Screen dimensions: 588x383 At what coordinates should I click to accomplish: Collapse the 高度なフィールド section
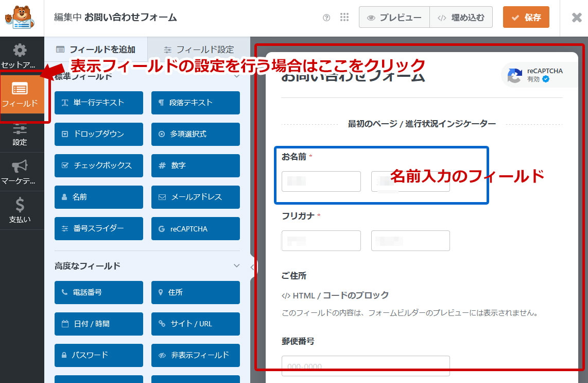[x=237, y=266]
